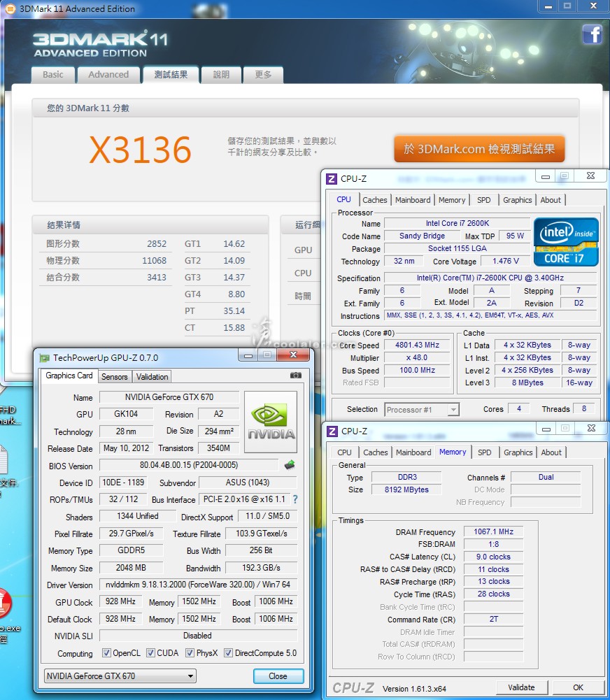Click the BIOS Version field in GPU-Z

pyautogui.click(x=189, y=465)
